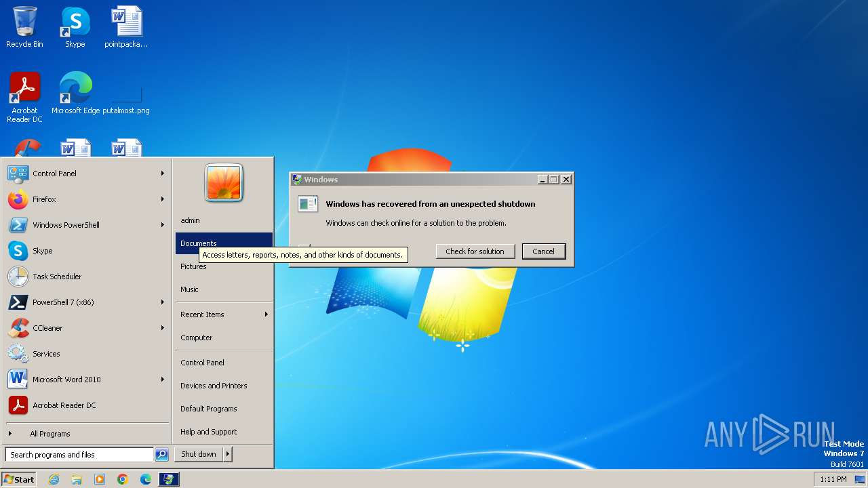Click the Shut down button
The height and width of the screenshot is (488, 868).
[x=199, y=454]
